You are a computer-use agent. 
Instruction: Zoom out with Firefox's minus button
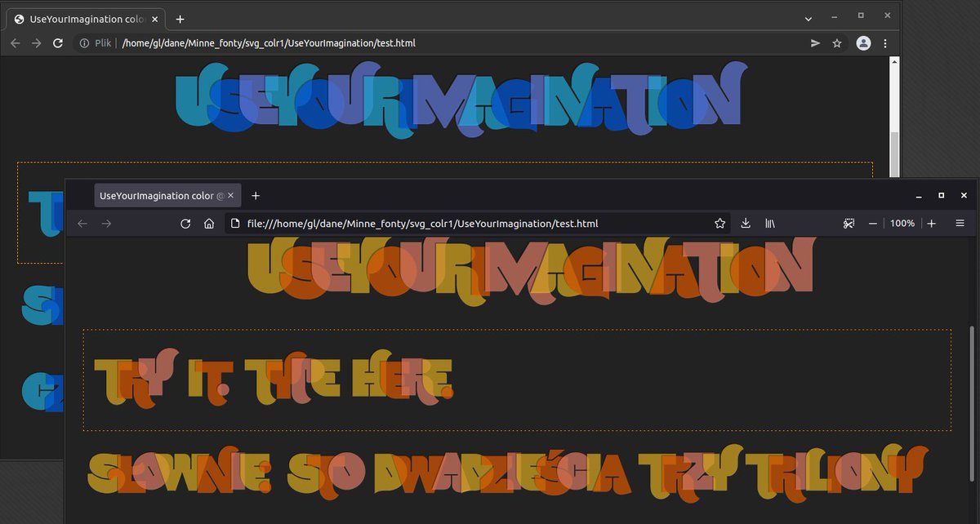[873, 224]
